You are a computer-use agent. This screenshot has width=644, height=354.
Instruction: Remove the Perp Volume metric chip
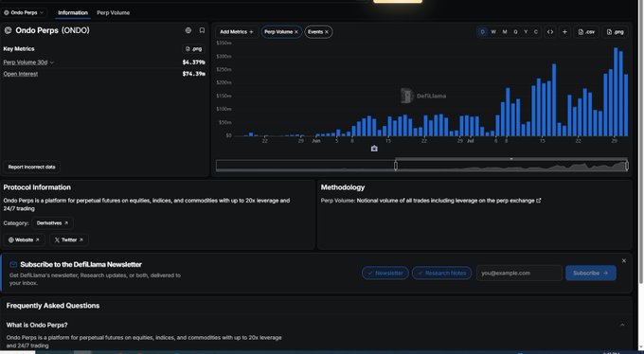coord(296,32)
